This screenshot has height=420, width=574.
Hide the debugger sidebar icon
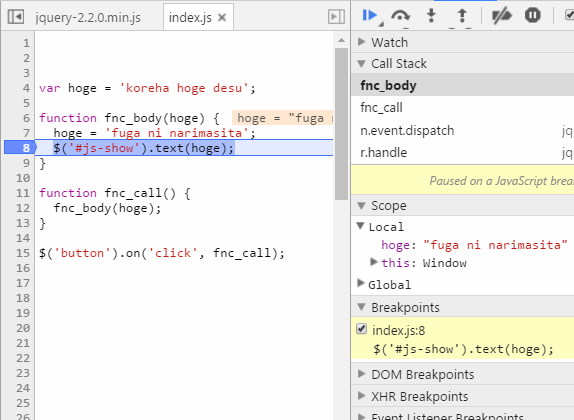[336, 16]
